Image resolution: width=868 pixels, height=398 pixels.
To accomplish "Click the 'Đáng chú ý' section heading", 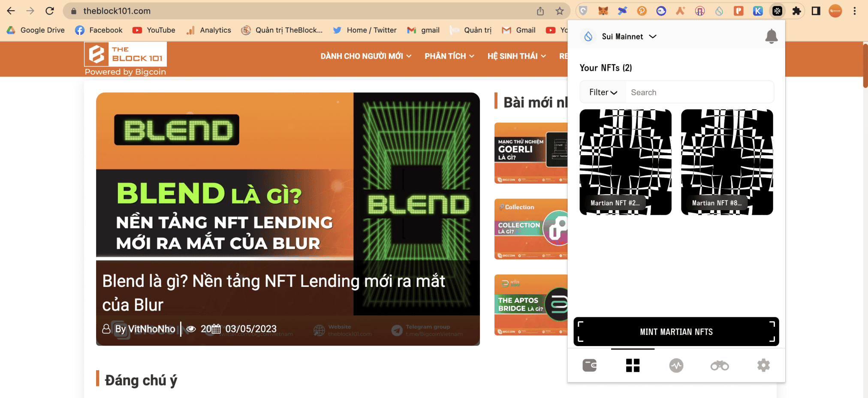I will tap(141, 380).
